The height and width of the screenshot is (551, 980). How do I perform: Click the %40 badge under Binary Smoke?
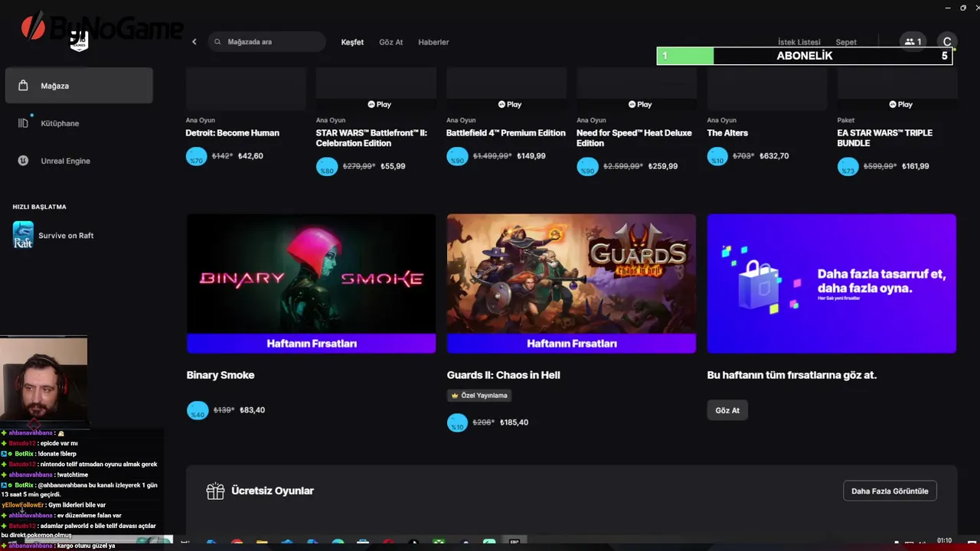(198, 411)
